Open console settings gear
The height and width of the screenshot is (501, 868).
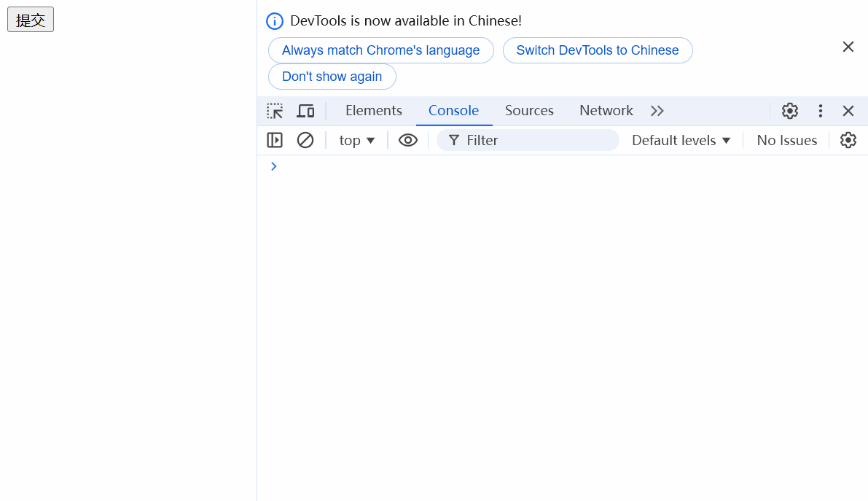click(x=848, y=139)
